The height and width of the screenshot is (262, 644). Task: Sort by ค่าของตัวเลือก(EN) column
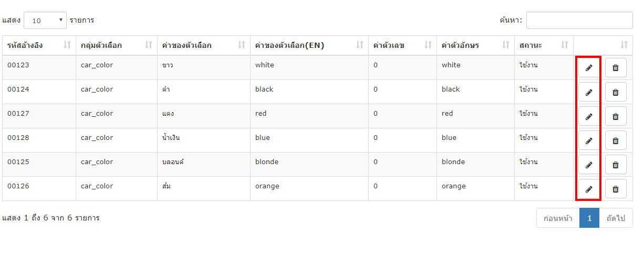coord(309,45)
